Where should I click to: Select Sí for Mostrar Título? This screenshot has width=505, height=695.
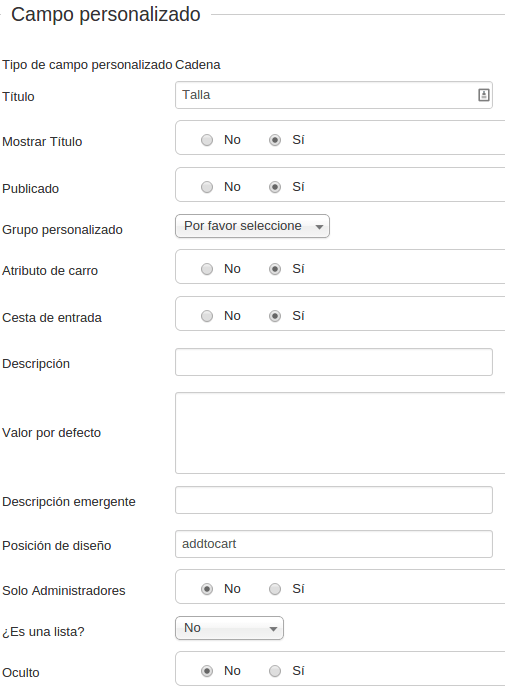(275, 140)
